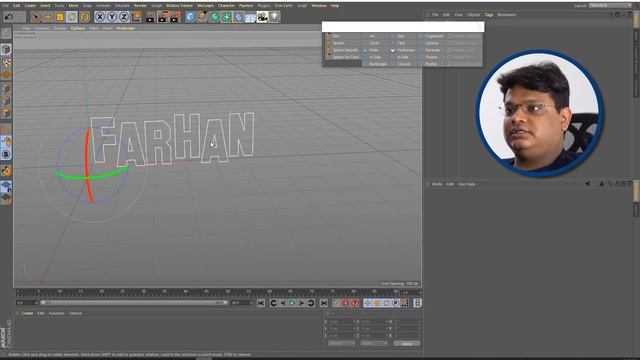Toggle Point Level Animation dotted button

coord(405,303)
